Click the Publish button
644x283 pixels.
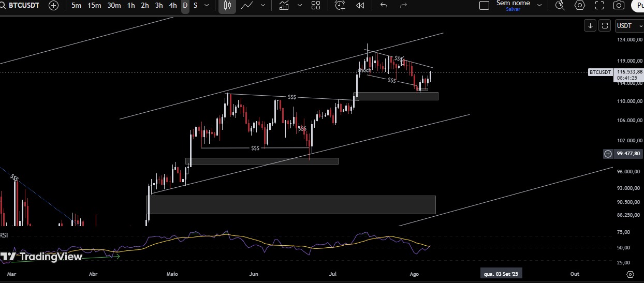(x=637, y=6)
